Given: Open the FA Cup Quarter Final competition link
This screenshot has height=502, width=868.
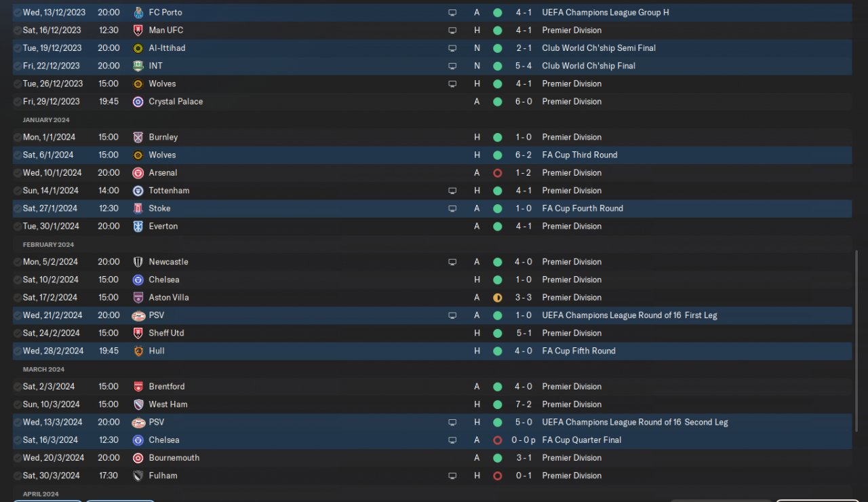Looking at the screenshot, I should [581, 440].
